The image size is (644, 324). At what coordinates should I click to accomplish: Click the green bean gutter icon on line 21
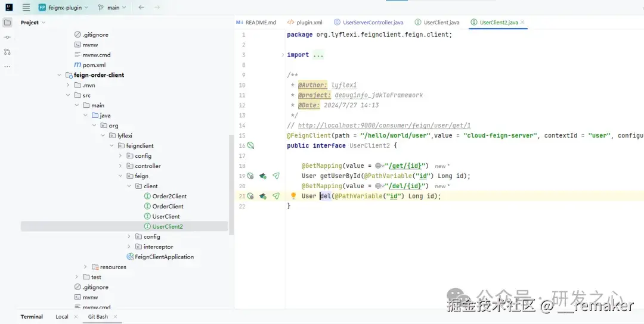tap(263, 196)
